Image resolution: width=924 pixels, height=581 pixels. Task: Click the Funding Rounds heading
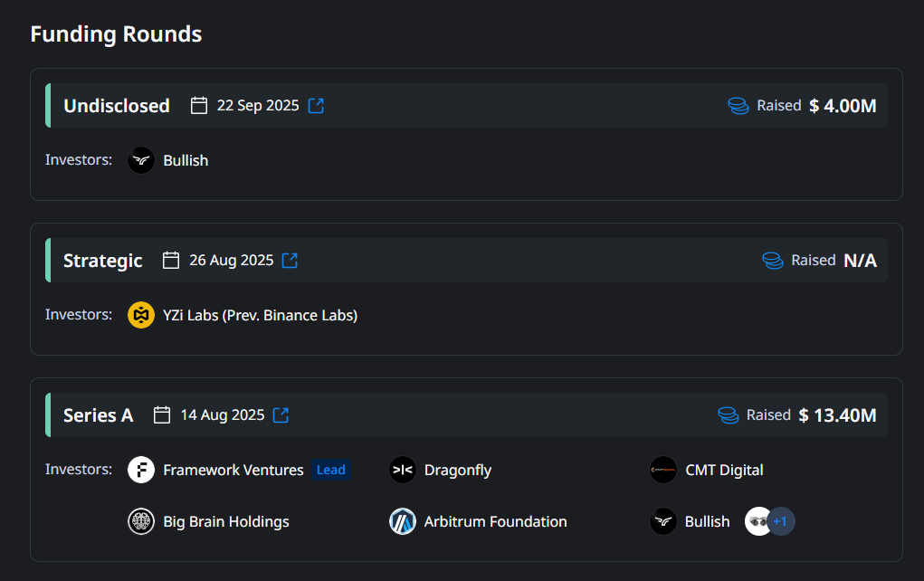[x=116, y=34]
